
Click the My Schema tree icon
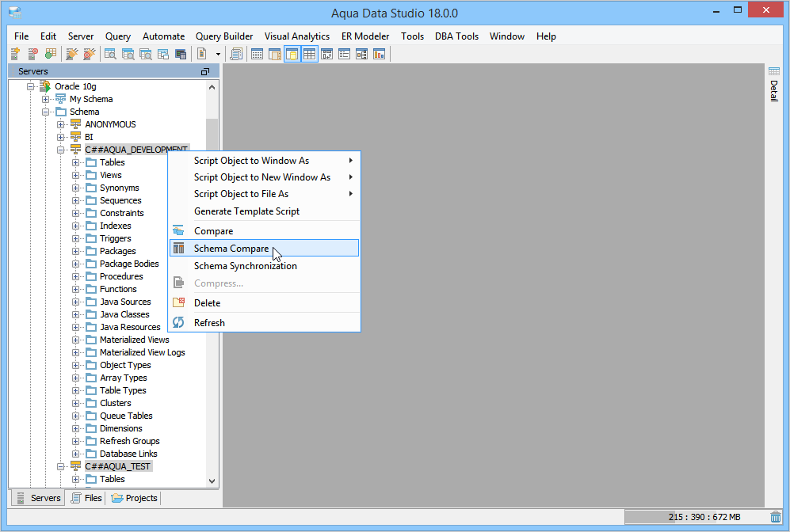tap(60, 99)
